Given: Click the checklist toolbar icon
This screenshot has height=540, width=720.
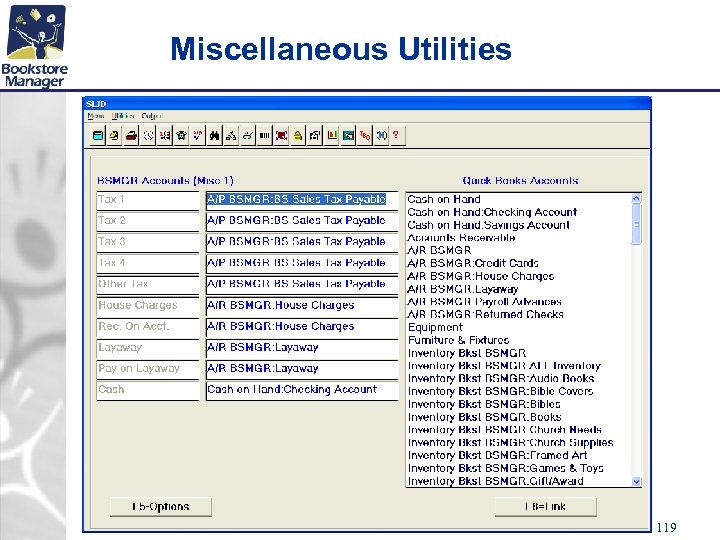Looking at the screenshot, I should click(x=198, y=135).
